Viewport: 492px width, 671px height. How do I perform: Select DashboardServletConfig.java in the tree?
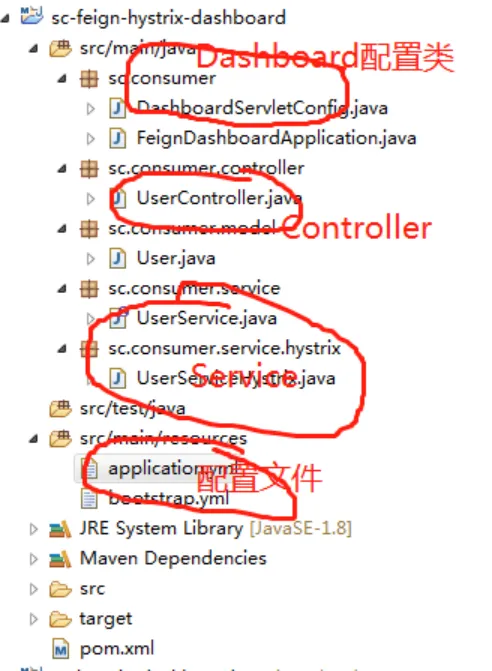click(x=262, y=109)
